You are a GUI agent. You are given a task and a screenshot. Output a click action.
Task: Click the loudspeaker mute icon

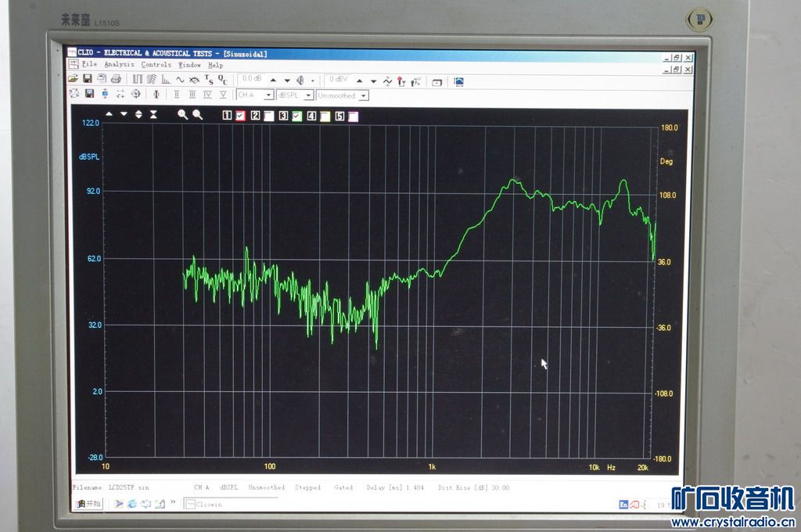[300, 81]
